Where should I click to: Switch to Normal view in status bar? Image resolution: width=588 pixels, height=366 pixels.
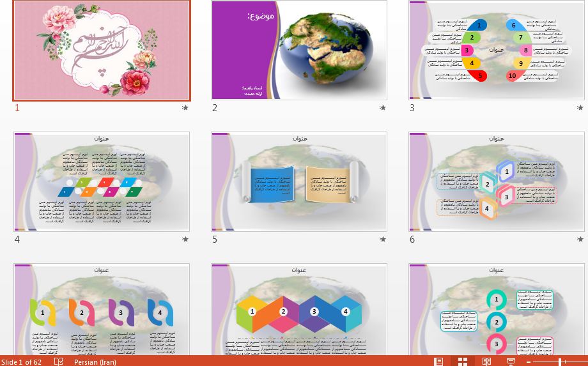tap(438, 362)
